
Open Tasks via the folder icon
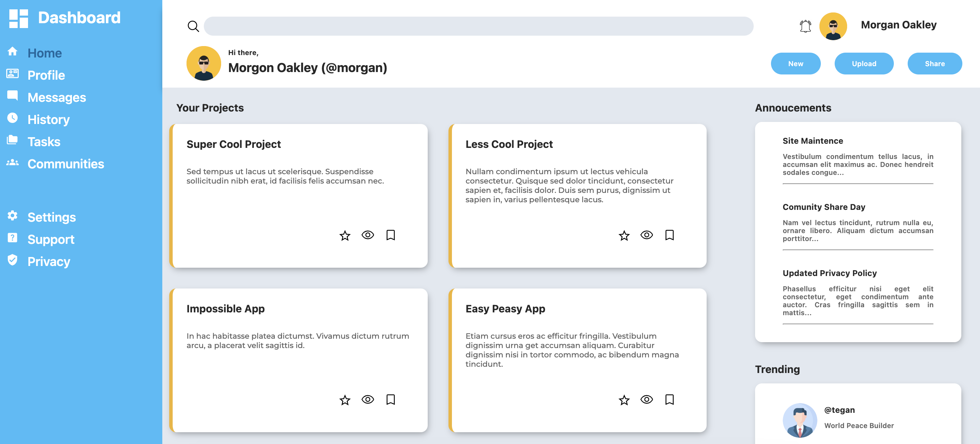click(12, 140)
